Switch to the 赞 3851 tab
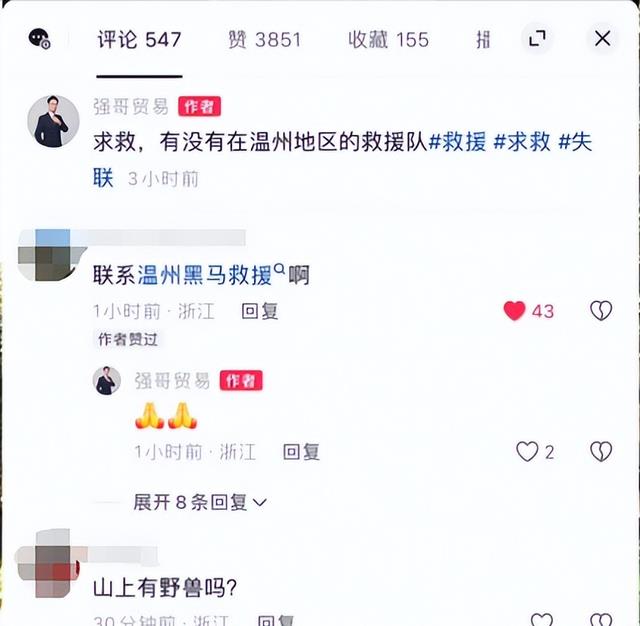Image resolution: width=640 pixels, height=626 pixels. [264, 40]
